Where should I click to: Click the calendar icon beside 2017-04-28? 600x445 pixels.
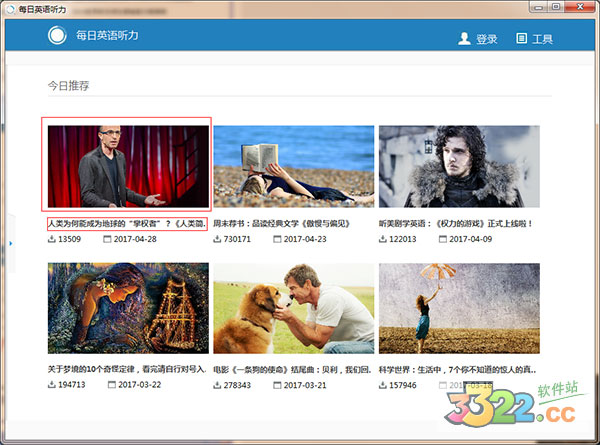107,239
